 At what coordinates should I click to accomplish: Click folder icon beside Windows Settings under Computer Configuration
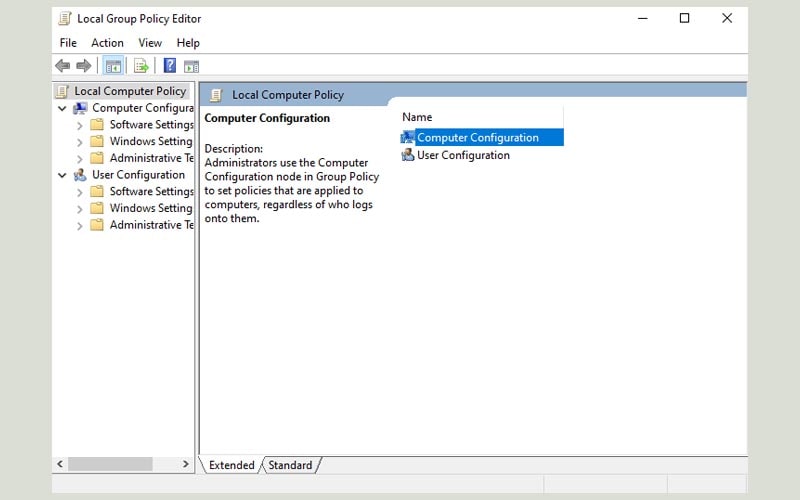pos(97,141)
